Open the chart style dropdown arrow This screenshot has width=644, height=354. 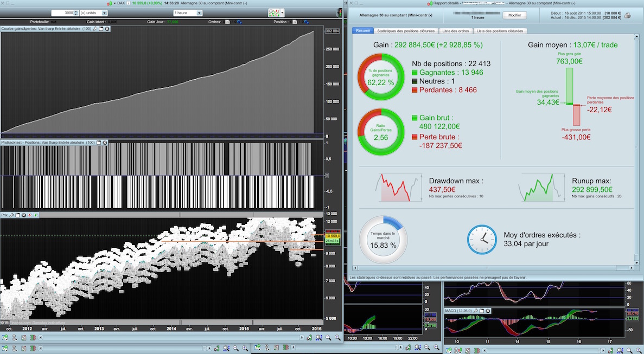[x=283, y=12]
